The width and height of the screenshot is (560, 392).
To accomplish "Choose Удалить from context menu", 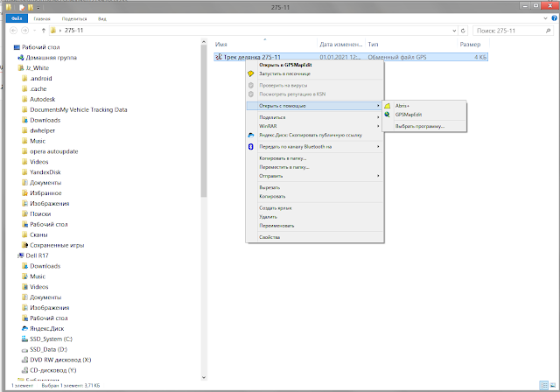I will 315,217.
